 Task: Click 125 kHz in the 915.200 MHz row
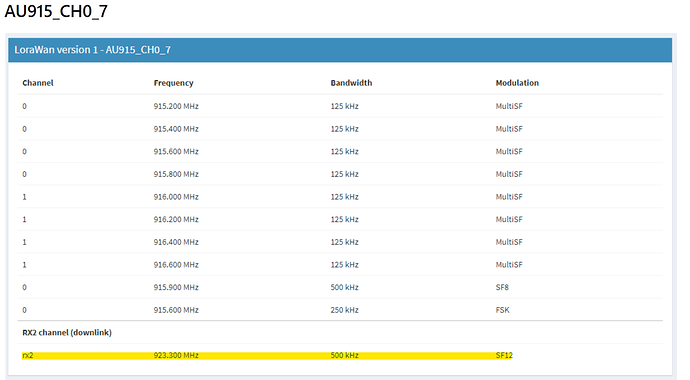tap(345, 106)
